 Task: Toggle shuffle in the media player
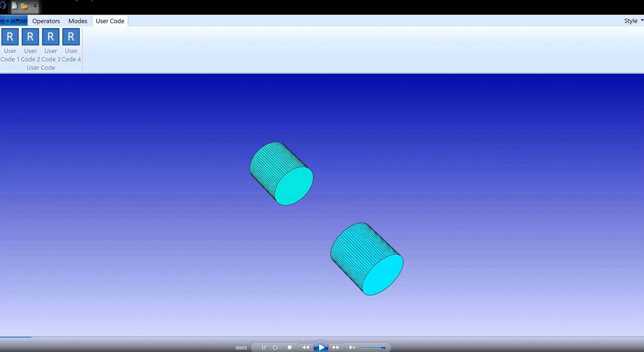coord(264,348)
